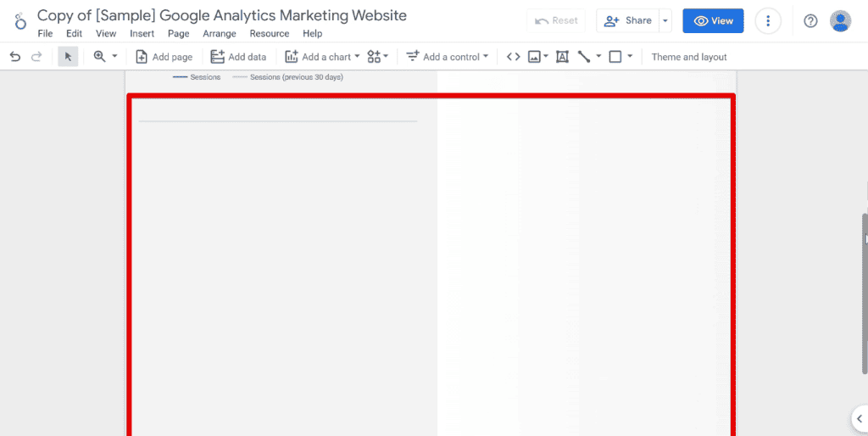
Task: Open the more options three-dot menu
Action: coord(768,21)
